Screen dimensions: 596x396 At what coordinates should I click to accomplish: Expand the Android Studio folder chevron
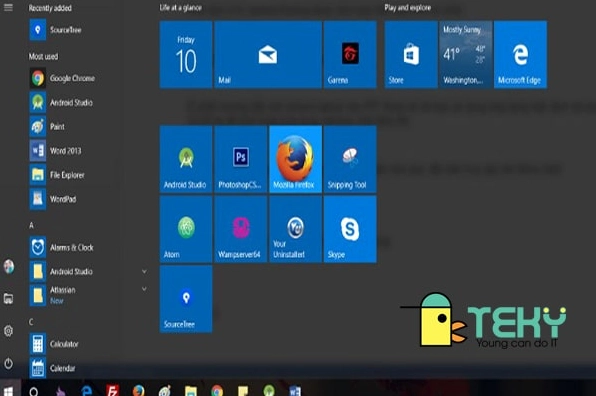coord(144,271)
